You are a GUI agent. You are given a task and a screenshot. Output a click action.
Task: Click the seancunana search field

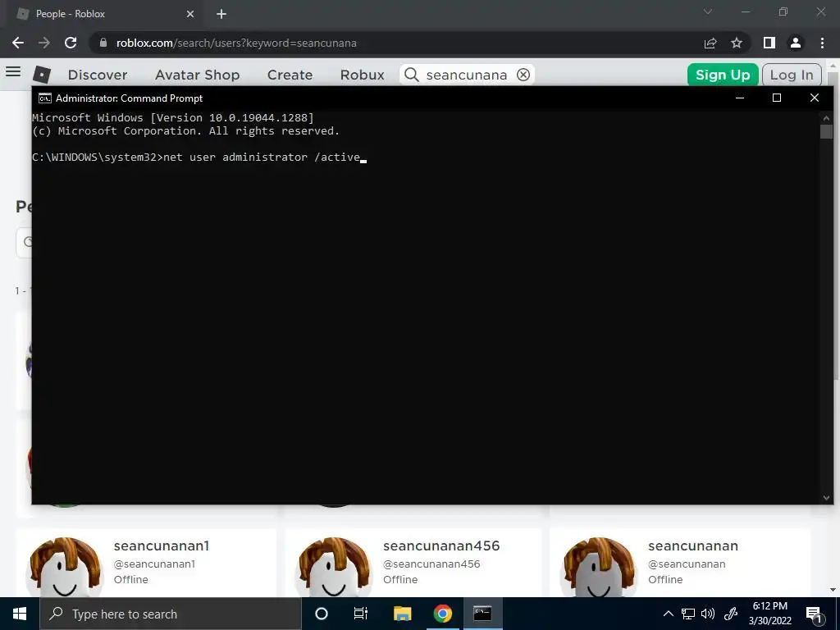pyautogui.click(x=467, y=75)
